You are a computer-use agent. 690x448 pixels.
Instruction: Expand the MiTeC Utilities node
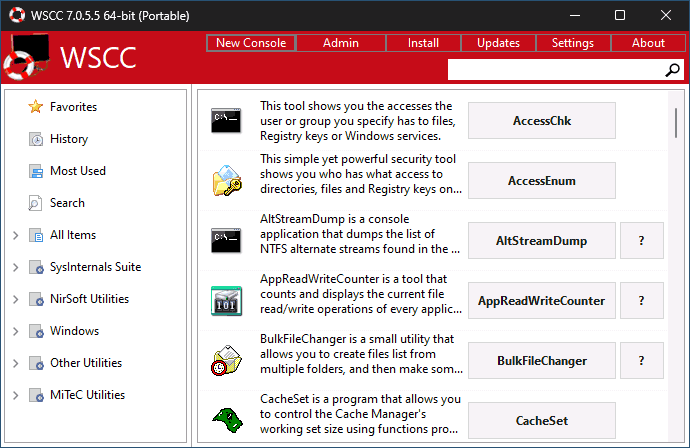pyautogui.click(x=16, y=395)
